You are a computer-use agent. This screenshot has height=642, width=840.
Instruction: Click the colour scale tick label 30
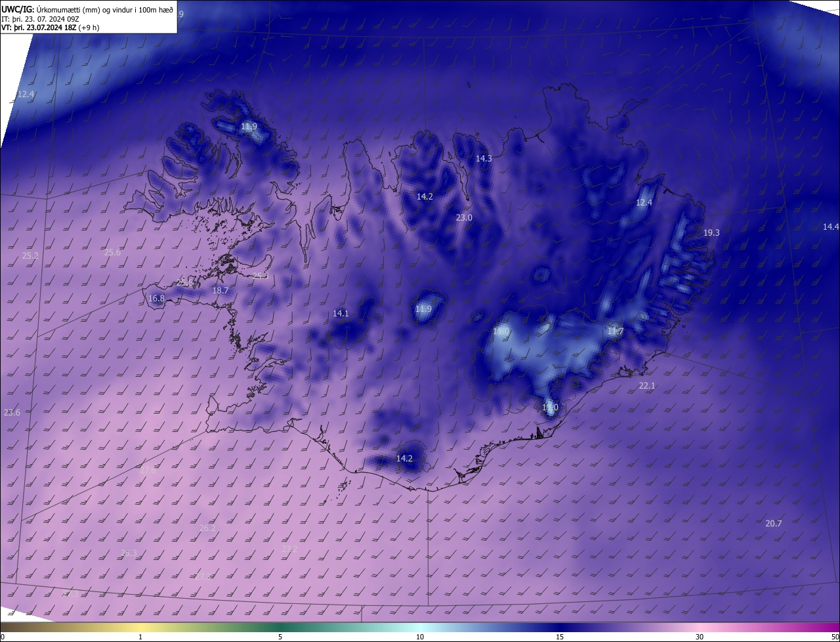coord(700,637)
